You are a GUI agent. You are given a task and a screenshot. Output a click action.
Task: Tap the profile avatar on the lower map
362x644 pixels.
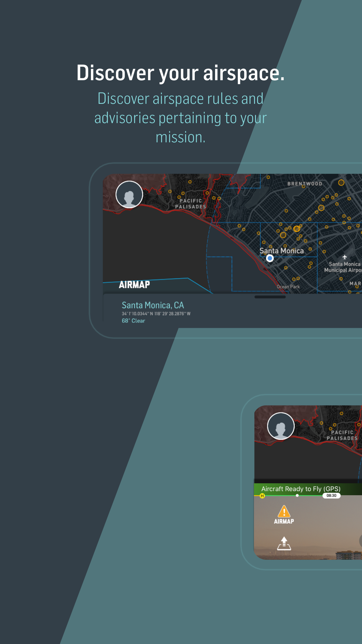pos(281,426)
